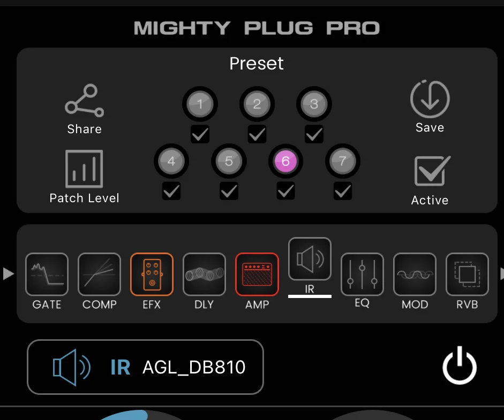Toggle the IR module power button
504x420 pixels.
(x=460, y=368)
